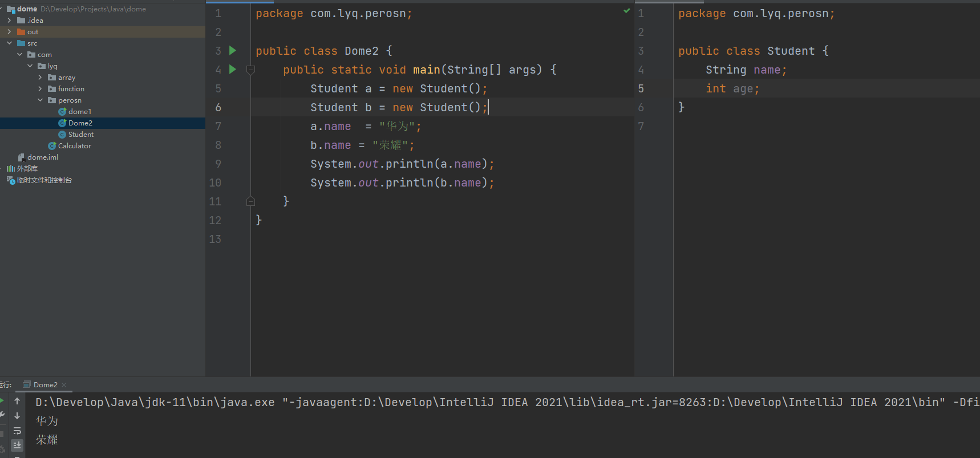Image resolution: width=980 pixels, height=458 pixels.
Task: Click the green inspection checkmark in the editor
Action: (627, 11)
